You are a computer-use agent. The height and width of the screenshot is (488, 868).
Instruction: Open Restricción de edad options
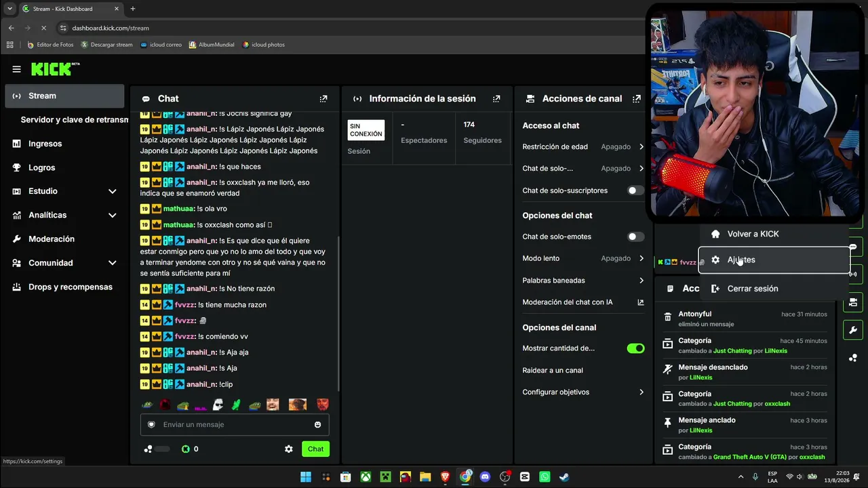click(583, 146)
